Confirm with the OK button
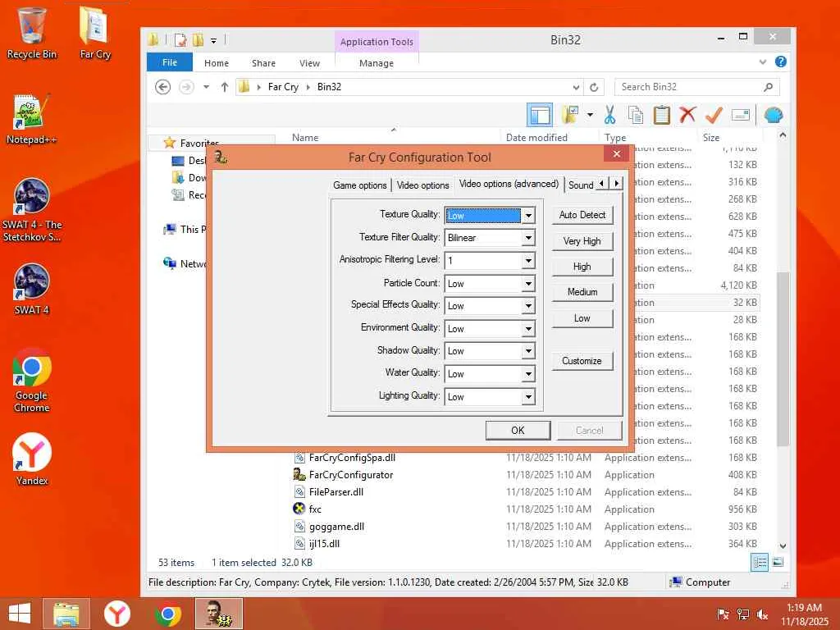This screenshot has height=630, width=840. 518,431
